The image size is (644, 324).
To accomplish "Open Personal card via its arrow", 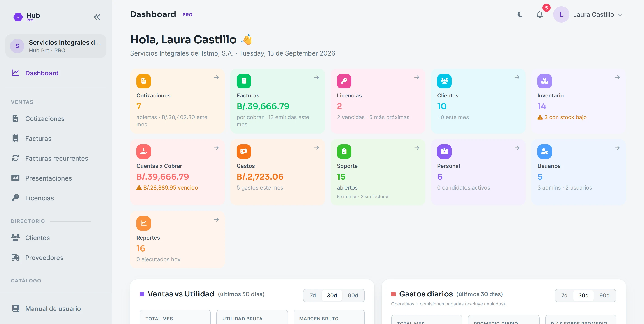I will point(517,148).
